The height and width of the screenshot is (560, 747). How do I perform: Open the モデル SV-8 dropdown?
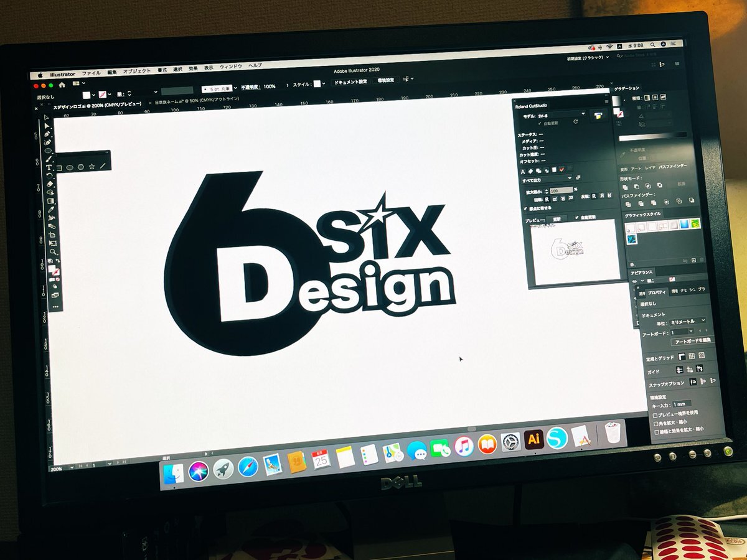(561, 114)
